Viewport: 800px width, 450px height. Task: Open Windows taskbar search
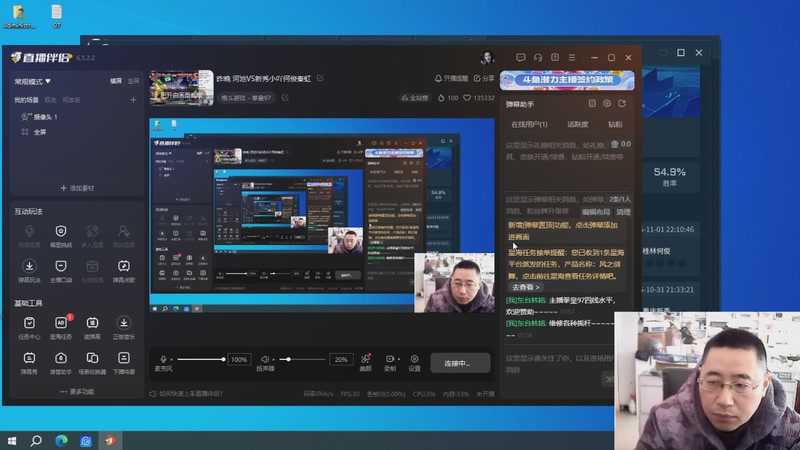tap(36, 440)
